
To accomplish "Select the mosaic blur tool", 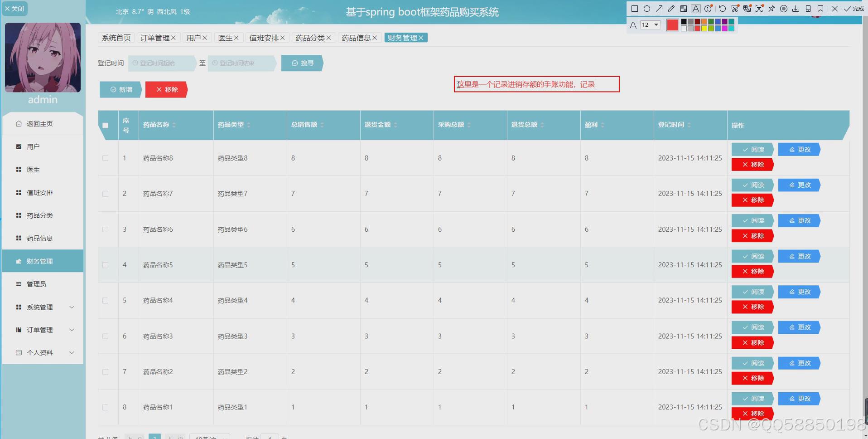I will coord(684,9).
